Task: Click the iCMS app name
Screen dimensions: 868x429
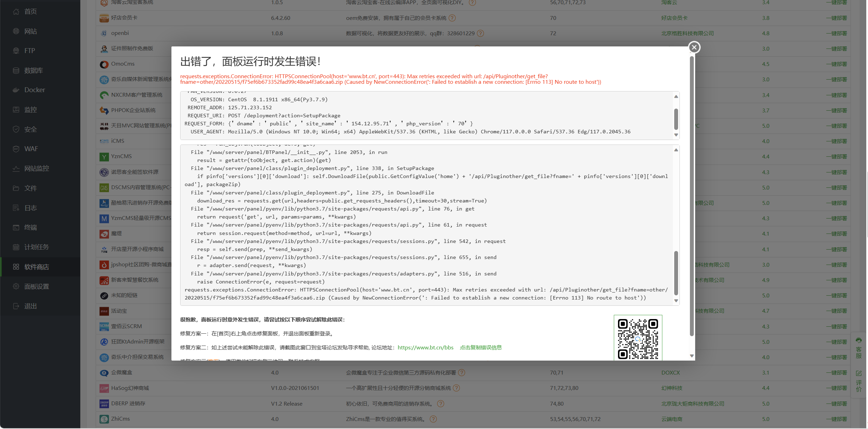Action: point(118,141)
